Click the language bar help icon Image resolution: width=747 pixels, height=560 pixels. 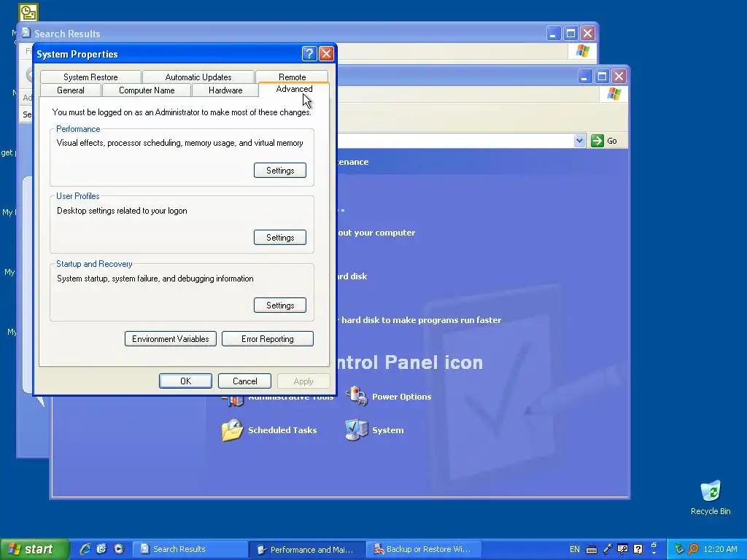click(638, 549)
